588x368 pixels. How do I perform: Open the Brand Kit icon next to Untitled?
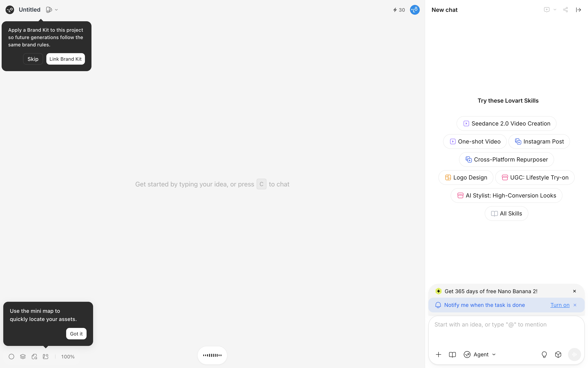(x=49, y=10)
